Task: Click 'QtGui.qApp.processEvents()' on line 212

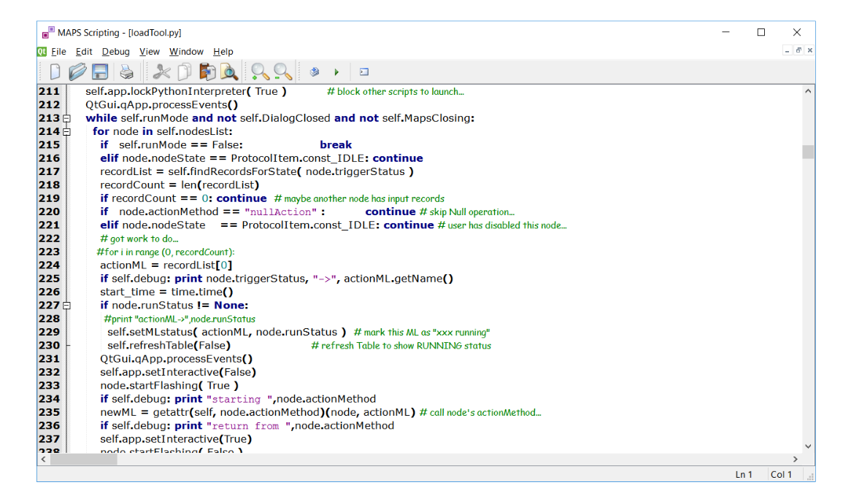Action: click(x=161, y=105)
